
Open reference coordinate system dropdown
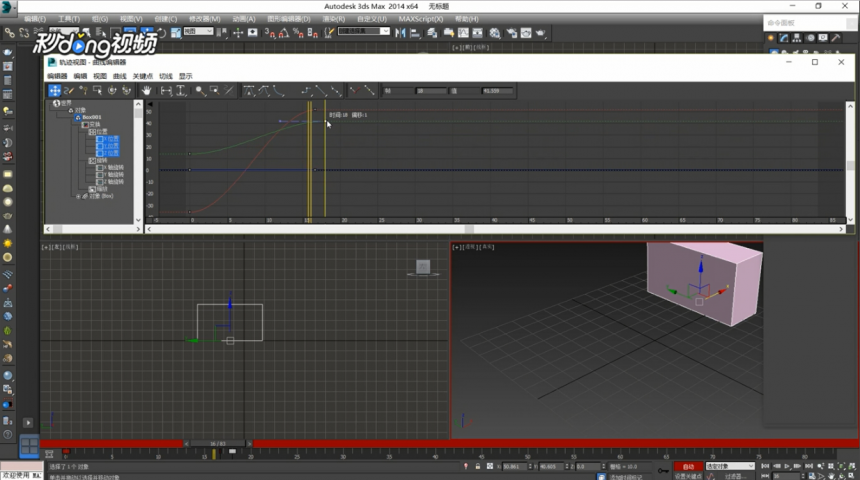point(198,32)
